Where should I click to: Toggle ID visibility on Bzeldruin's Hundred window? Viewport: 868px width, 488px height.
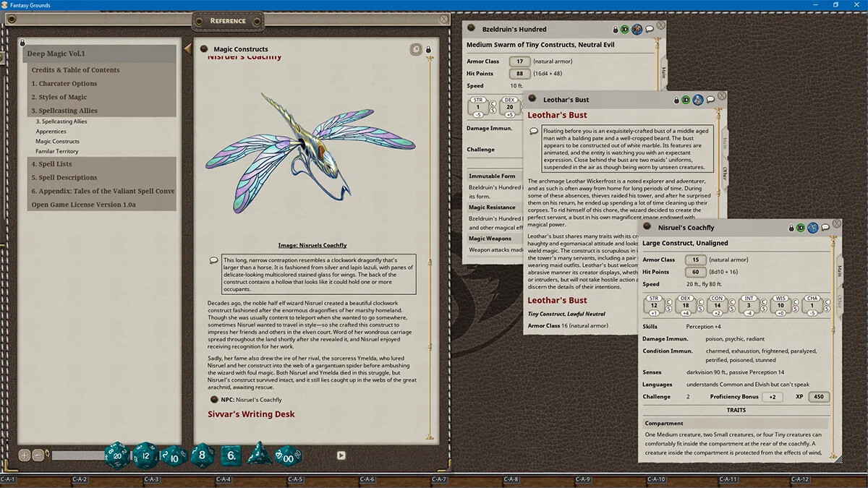point(624,29)
